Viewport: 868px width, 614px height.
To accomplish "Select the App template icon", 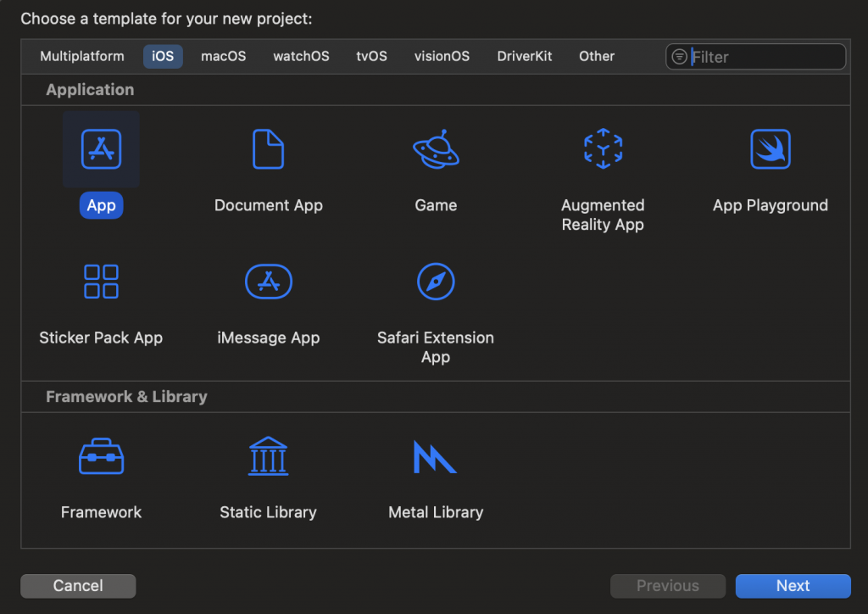I will (x=101, y=149).
